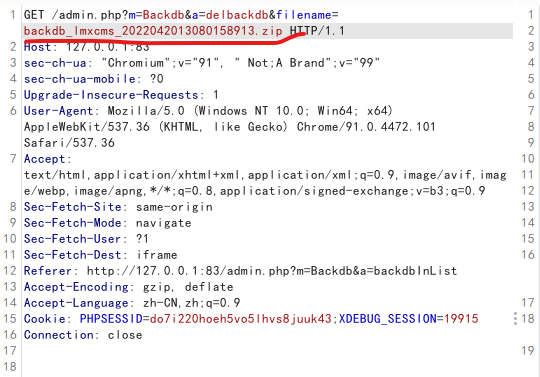Click the Accept header name on line 7
540x377 pixels.
44,159
